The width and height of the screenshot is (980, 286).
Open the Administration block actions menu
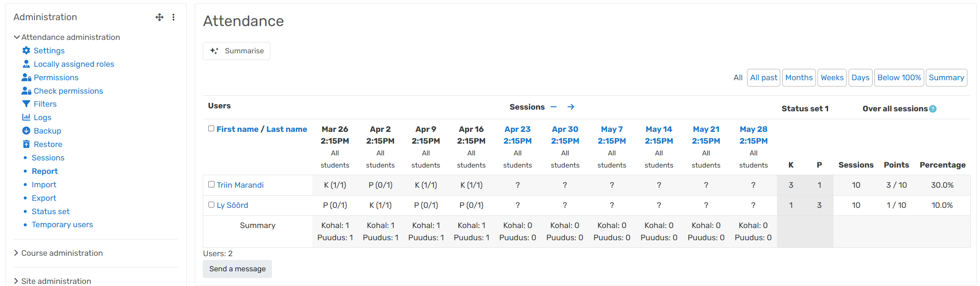point(173,17)
